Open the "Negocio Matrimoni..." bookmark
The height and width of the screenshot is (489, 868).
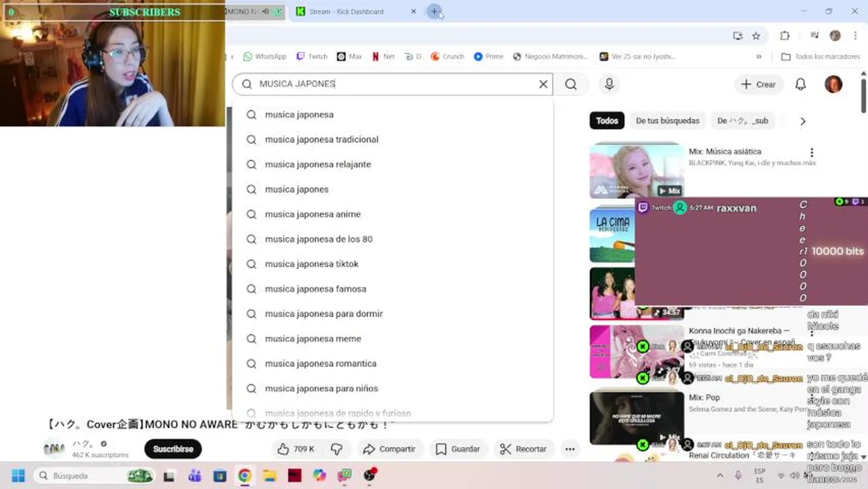[551, 56]
